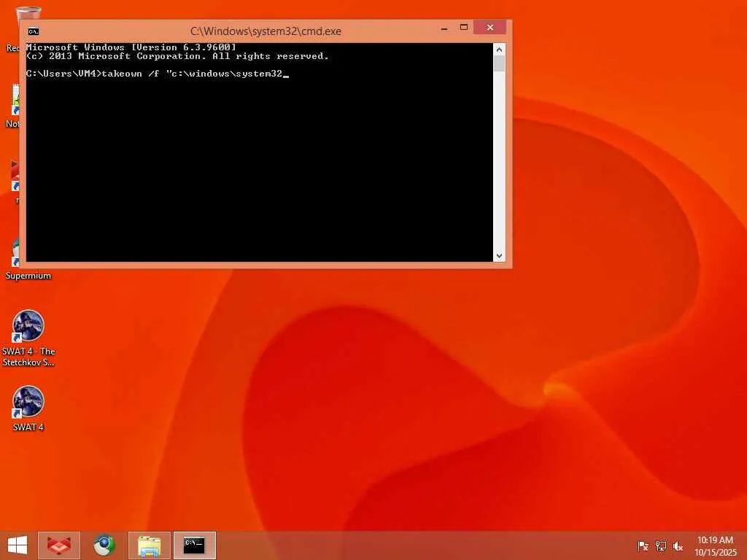The width and height of the screenshot is (747, 560).
Task: Click the takeown command line text
Action: pos(158,74)
